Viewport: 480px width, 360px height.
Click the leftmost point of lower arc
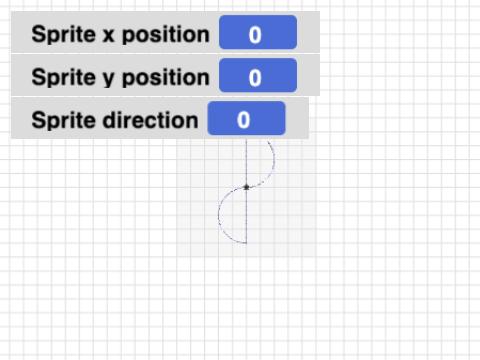[218, 215]
